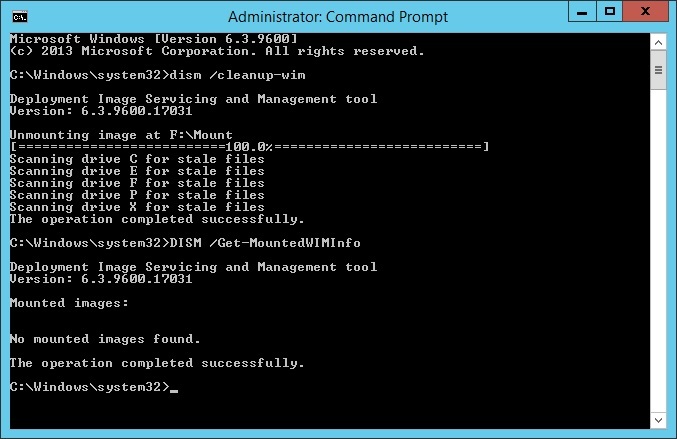Click the Microsoft Windows version line
The width and height of the screenshot is (677, 439).
[x=154, y=39]
